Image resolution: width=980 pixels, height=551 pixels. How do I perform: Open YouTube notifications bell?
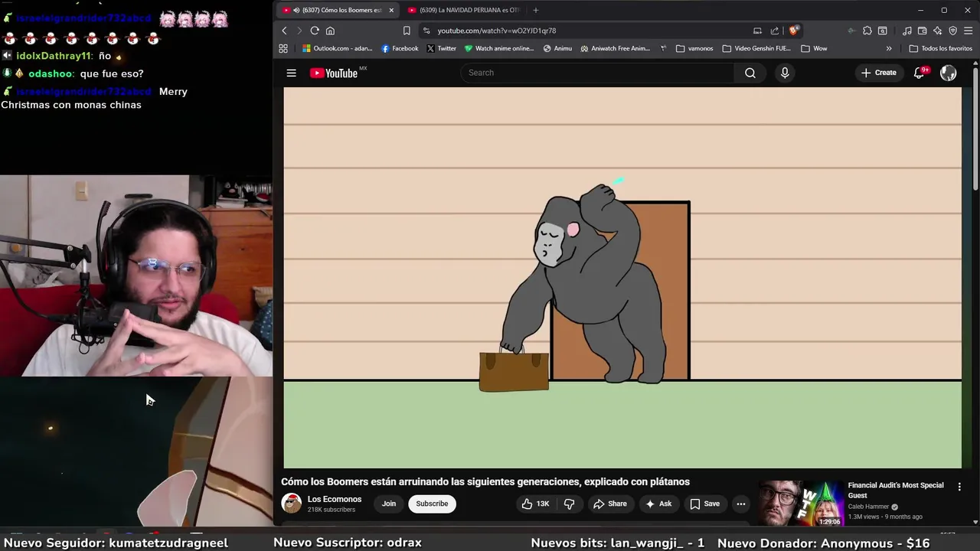click(x=919, y=73)
